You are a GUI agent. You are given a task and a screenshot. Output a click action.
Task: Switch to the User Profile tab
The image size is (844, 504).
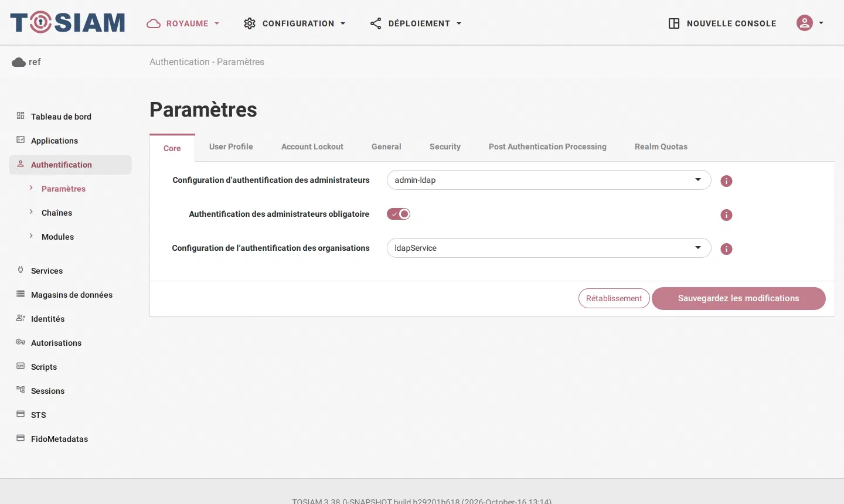[231, 147]
